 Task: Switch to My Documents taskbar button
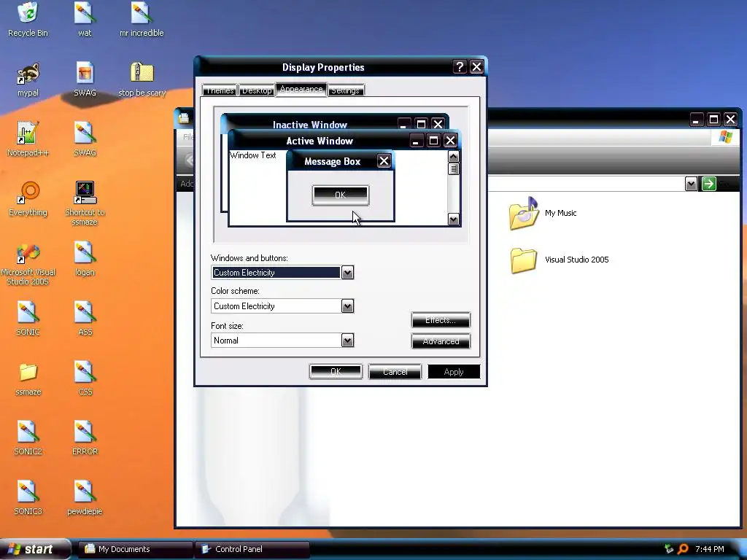pyautogui.click(x=135, y=549)
